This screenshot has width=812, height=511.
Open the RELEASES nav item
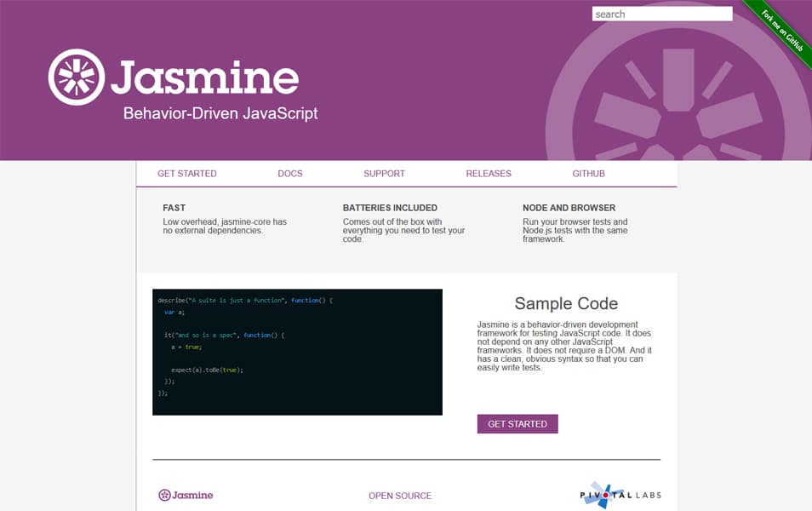[x=489, y=174]
